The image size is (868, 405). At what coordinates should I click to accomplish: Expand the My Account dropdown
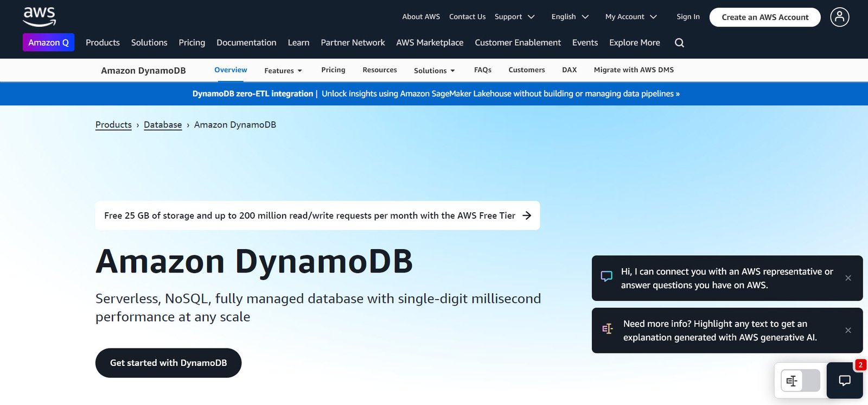(631, 17)
